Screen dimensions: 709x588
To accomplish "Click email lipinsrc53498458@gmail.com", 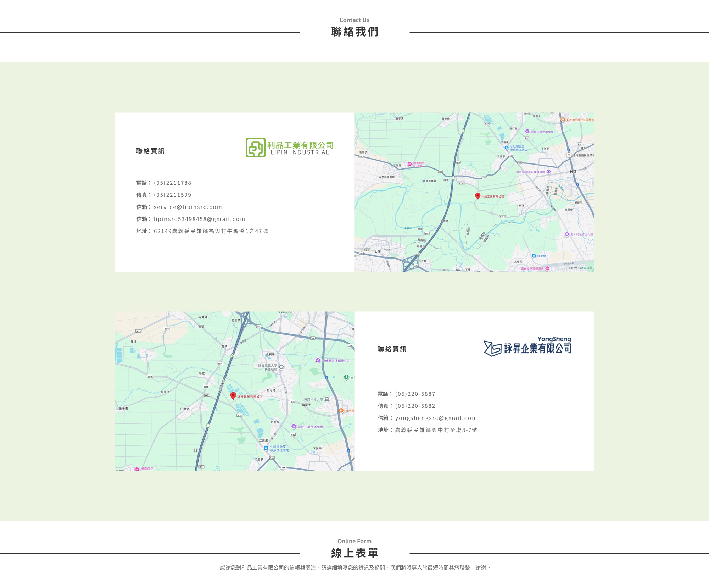I will (x=199, y=219).
